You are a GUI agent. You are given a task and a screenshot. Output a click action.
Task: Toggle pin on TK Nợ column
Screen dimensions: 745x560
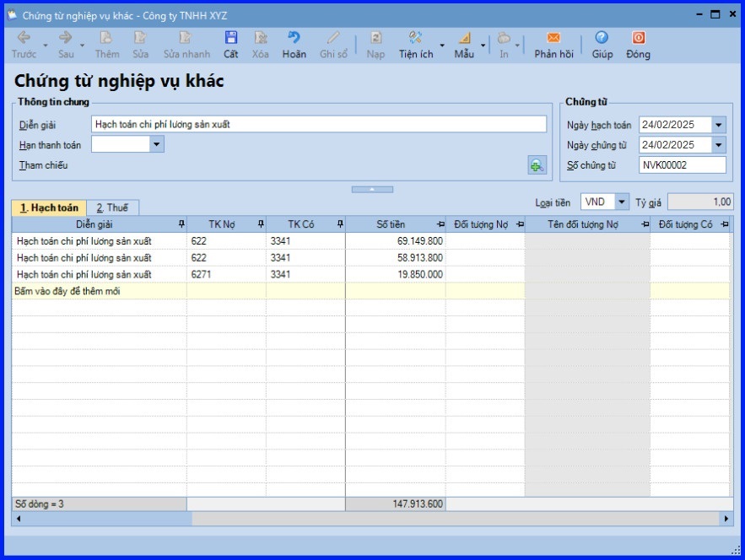pyautogui.click(x=261, y=224)
